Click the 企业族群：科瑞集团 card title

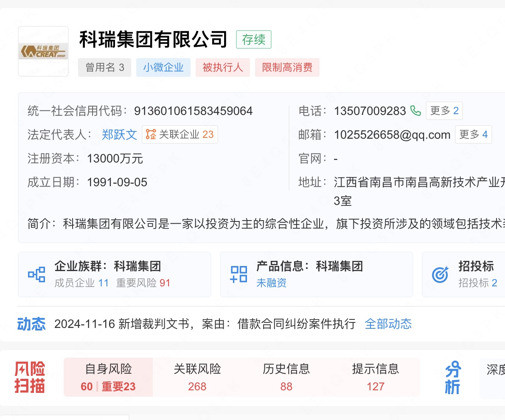tap(108, 266)
